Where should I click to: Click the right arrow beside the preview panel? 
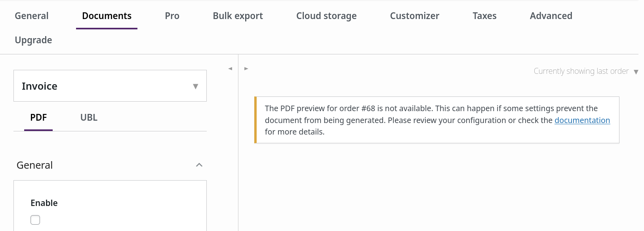click(246, 68)
